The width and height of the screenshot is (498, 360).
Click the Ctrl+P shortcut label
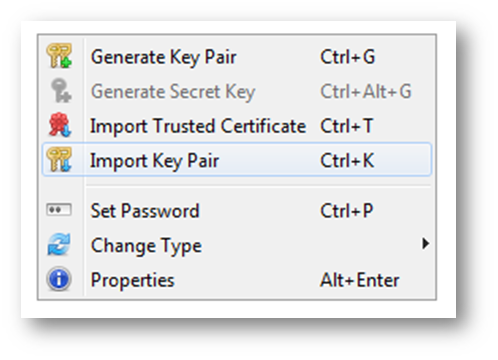347,211
